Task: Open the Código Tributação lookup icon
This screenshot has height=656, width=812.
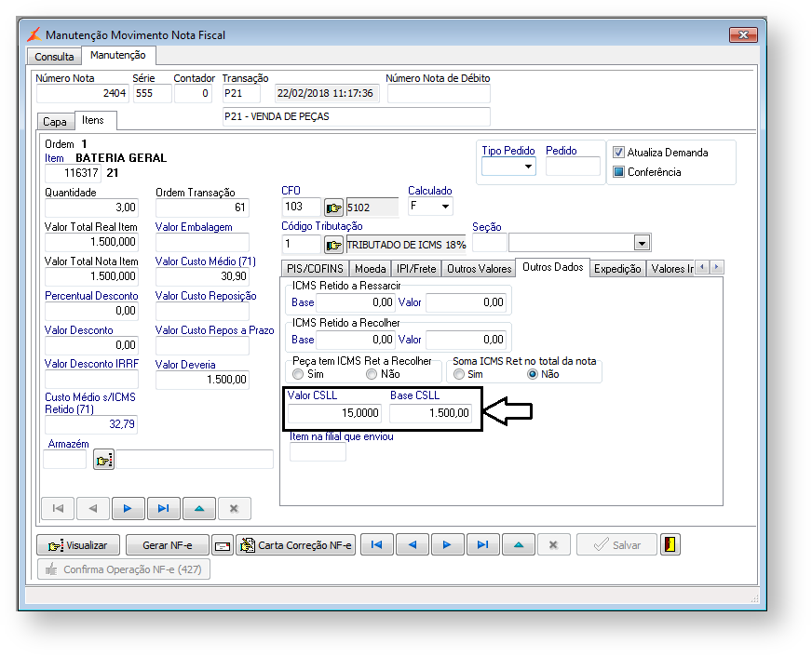Action: 333,245
